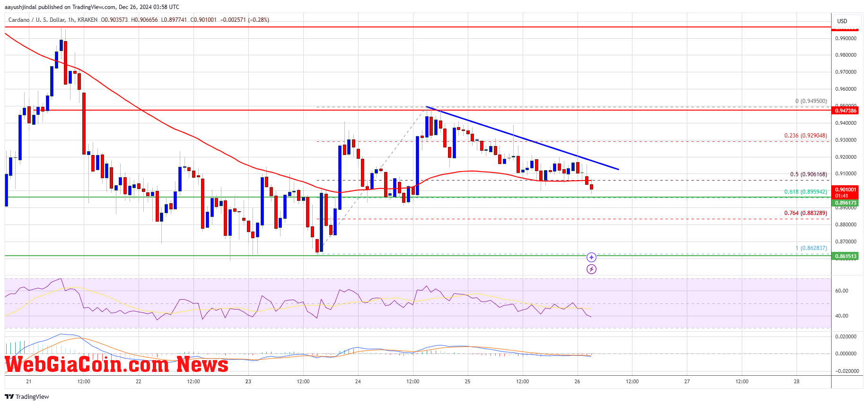Click the open value O0.903573
868x405 pixels.
[114, 20]
